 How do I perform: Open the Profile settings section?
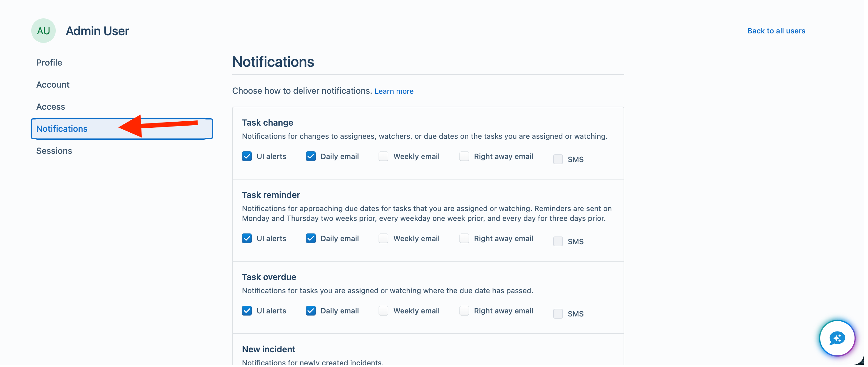[x=49, y=63]
